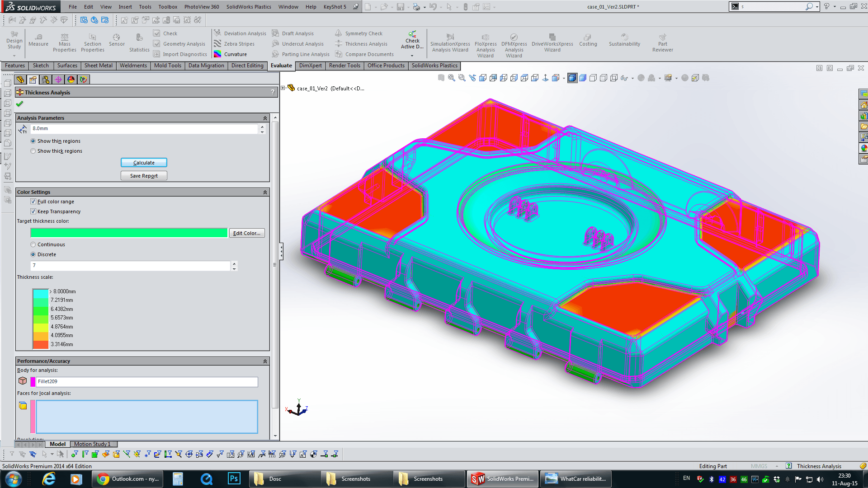This screenshot has height=488, width=868.
Task: Switch to the Mold Tools tab
Action: 167,66
